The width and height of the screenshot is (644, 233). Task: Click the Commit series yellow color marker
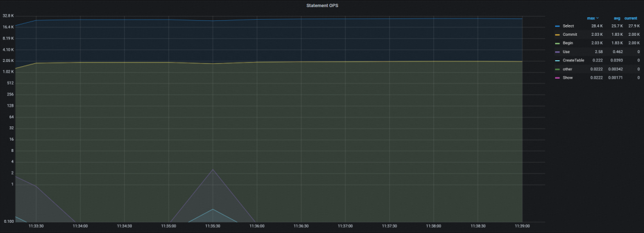[x=558, y=35]
